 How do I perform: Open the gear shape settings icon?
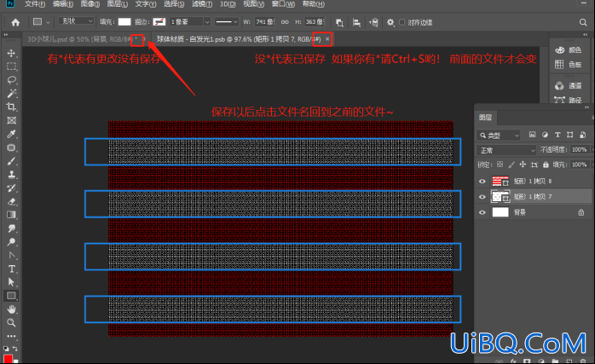coord(390,22)
